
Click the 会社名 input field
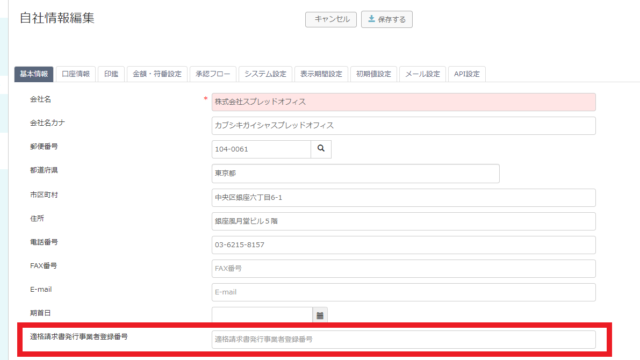tap(403, 102)
